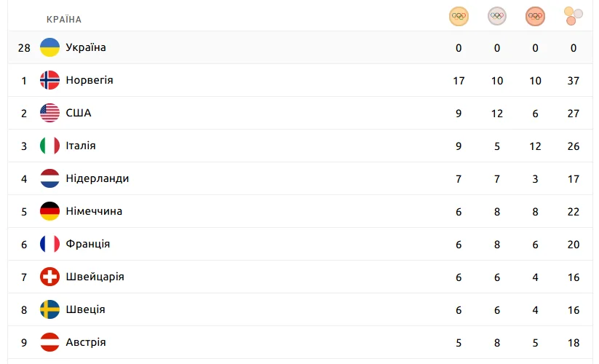Click the Norway flag icon

(49, 81)
